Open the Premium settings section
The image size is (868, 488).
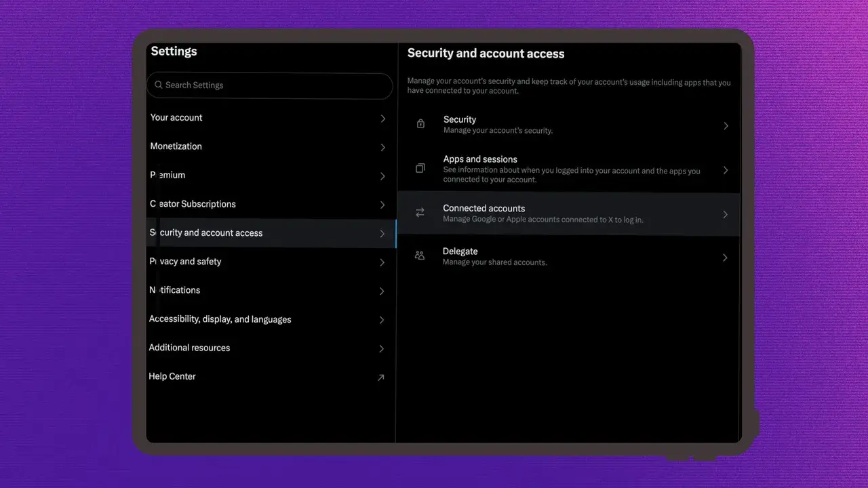point(168,175)
